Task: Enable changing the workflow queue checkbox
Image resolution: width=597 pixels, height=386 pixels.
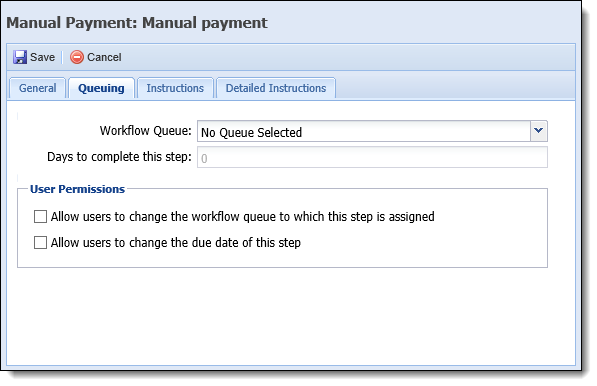Action: point(40,217)
